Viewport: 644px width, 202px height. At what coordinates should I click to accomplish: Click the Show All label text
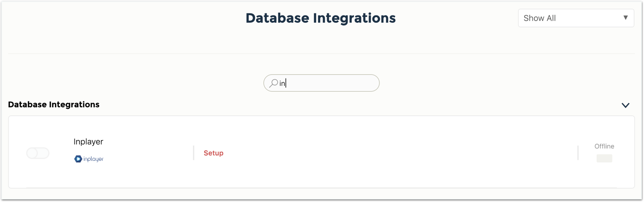coord(540,18)
